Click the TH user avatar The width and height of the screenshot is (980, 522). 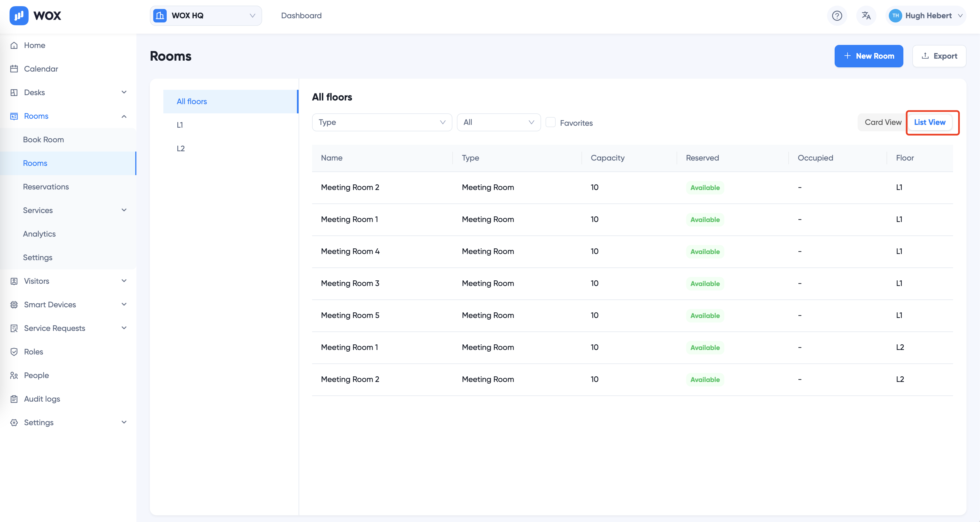click(x=895, y=16)
